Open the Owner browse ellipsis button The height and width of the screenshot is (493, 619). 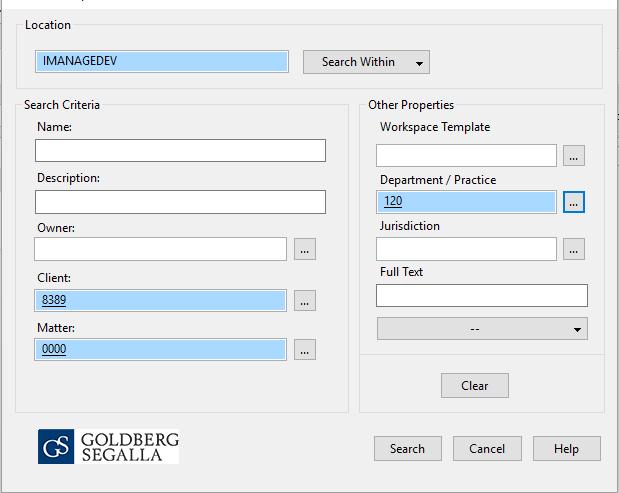click(x=305, y=249)
